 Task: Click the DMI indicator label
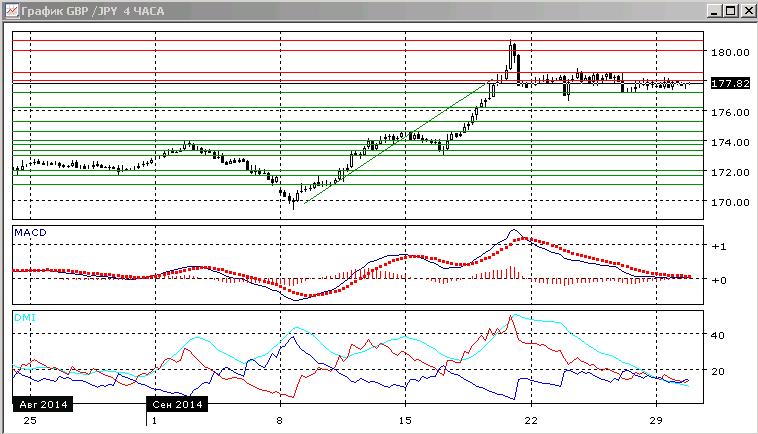coord(25,318)
